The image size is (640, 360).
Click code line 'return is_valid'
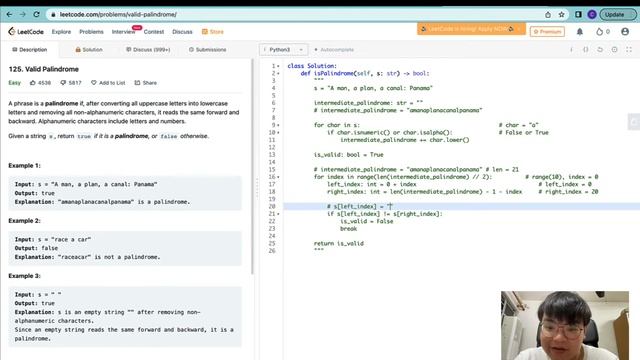point(338,244)
